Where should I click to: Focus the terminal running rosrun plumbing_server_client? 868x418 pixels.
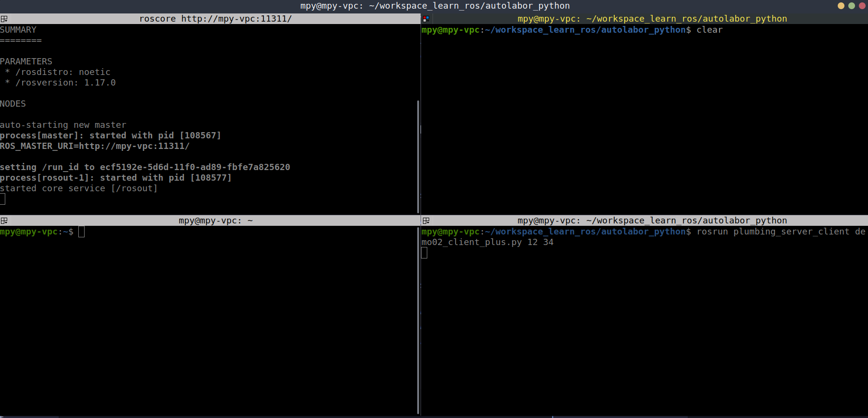pyautogui.click(x=644, y=327)
